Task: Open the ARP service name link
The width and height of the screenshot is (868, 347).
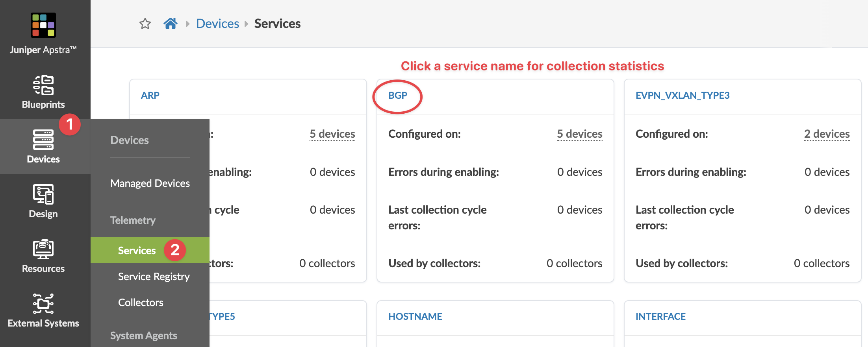Action: (x=150, y=96)
